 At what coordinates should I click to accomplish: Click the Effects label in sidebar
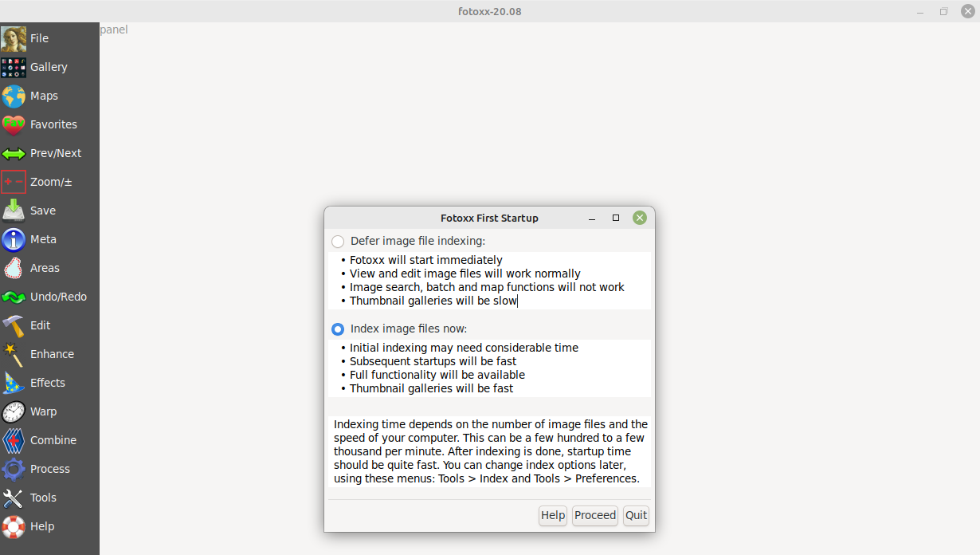click(48, 383)
